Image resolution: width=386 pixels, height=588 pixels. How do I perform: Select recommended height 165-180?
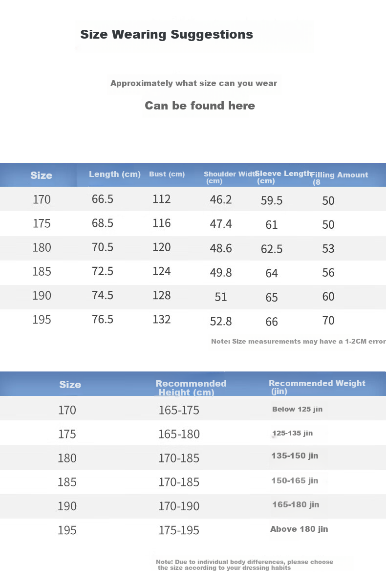[179, 434]
